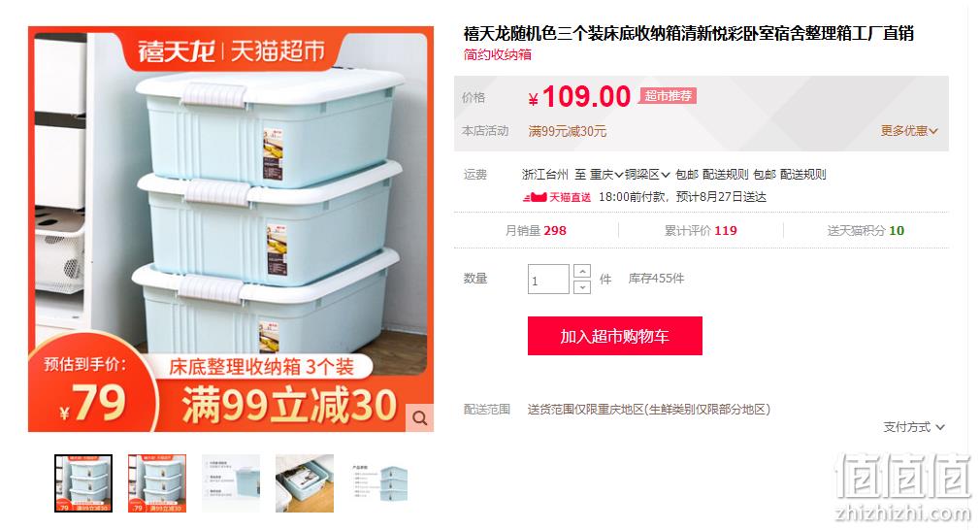The height and width of the screenshot is (530, 980).
Task: Click the 月销量 298 sales figure
Action: click(x=536, y=231)
